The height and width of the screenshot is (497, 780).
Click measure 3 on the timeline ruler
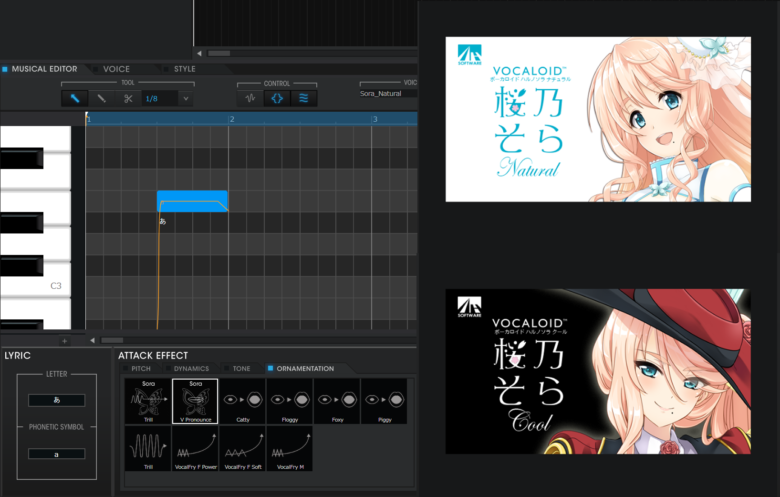[375, 119]
